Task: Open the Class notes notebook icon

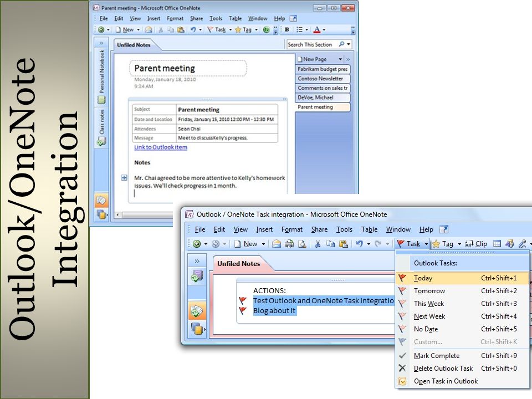Action: pyautogui.click(x=101, y=141)
